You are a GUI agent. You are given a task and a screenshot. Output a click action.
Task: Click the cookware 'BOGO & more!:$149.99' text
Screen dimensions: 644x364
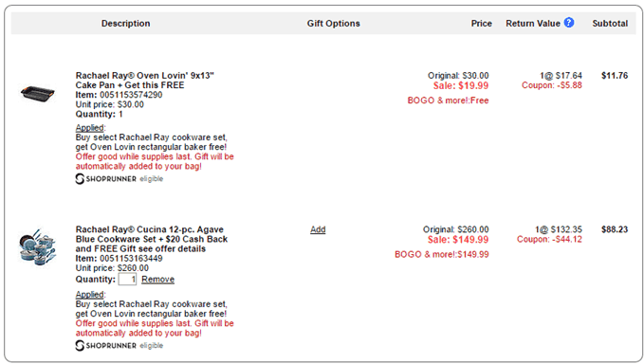click(x=442, y=254)
